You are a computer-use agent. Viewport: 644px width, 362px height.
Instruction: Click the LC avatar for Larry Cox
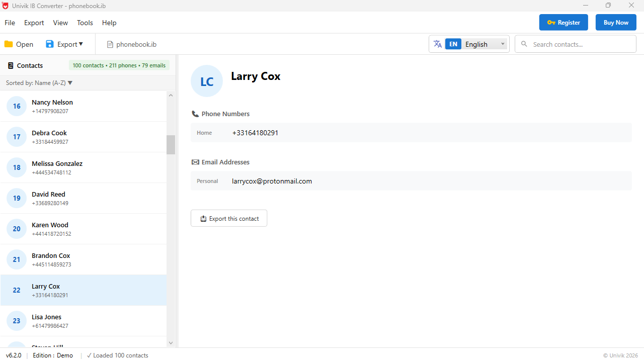pyautogui.click(x=206, y=80)
